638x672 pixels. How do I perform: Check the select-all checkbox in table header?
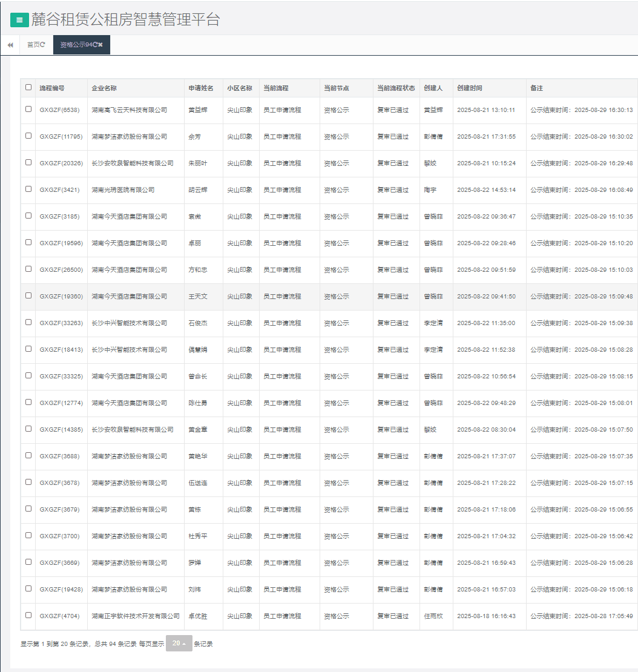coord(28,87)
